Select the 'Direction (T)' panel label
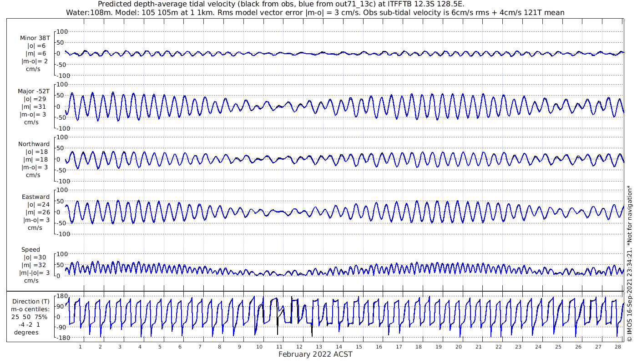 click(x=31, y=302)
